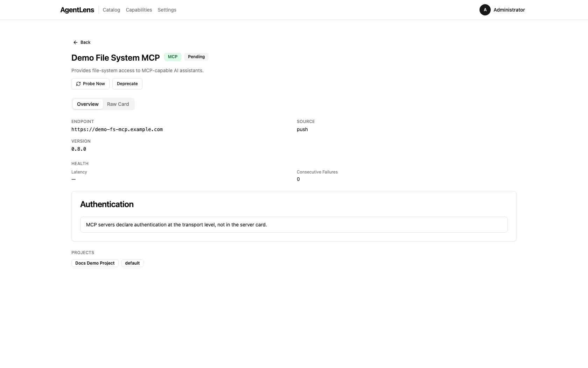Select the green MCP badge
This screenshot has height=368, width=588.
[172, 56]
